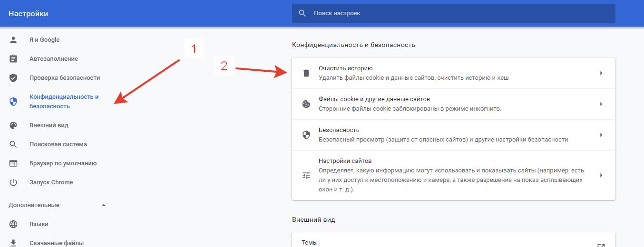This screenshot has height=247, width=644.
Task: Click the clipboard icon for Автозаполнение
Action: tap(13, 59)
